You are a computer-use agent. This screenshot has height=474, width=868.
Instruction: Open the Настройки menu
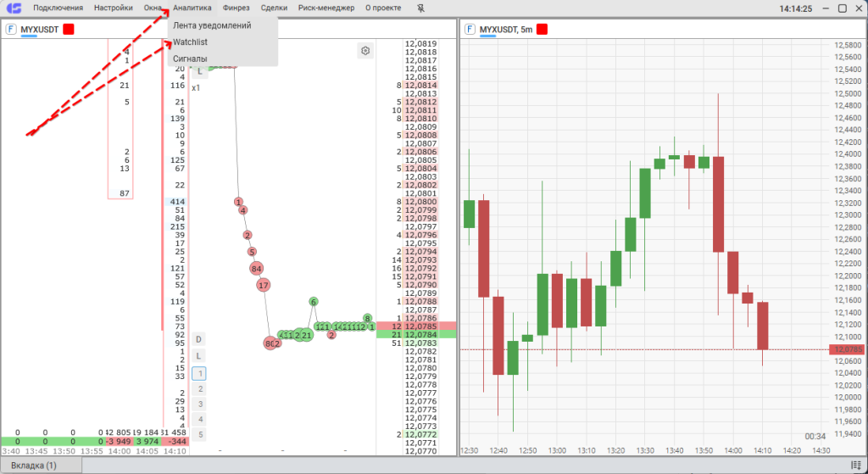(114, 8)
